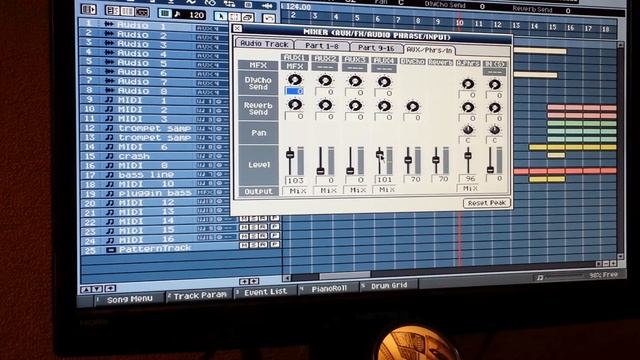The width and height of the screenshot is (640, 360).
Task: Mute the MIDI 14 track
Action: (244, 218)
